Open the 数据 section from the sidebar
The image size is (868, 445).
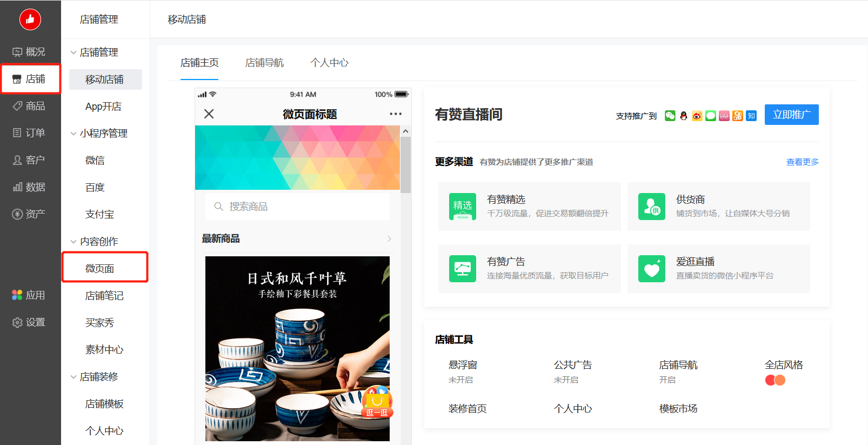[30, 187]
